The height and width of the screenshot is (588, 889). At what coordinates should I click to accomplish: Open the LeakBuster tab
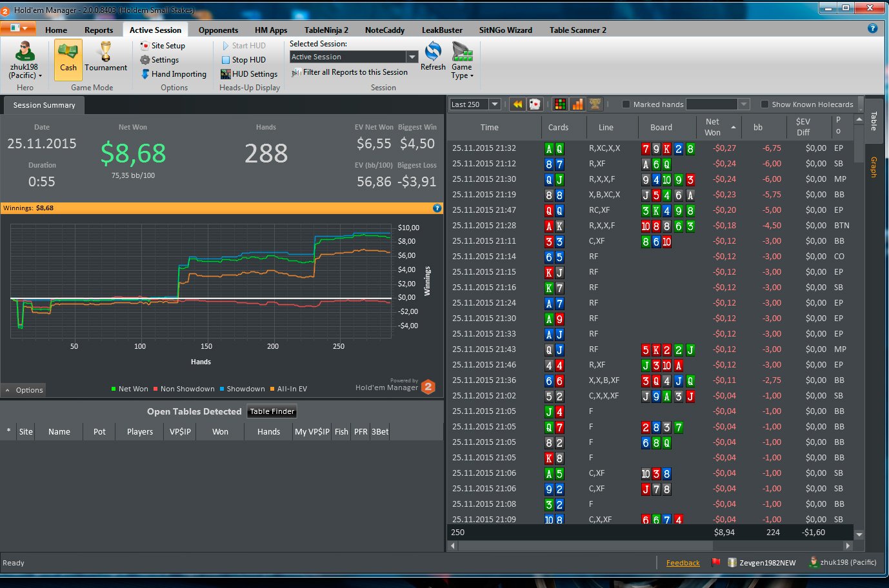(x=442, y=30)
